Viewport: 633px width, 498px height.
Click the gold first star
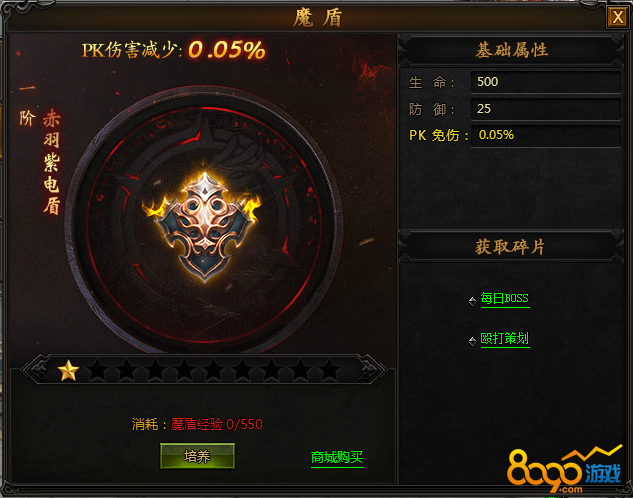tap(68, 370)
